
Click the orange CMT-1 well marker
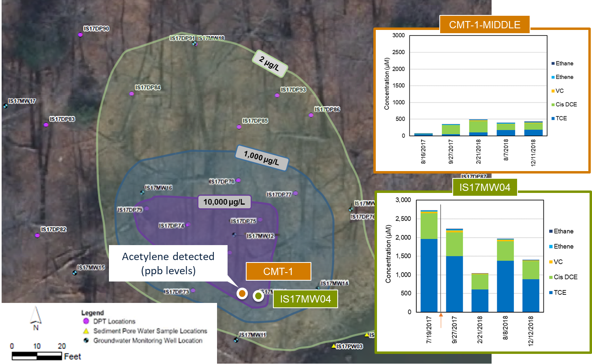pyautogui.click(x=242, y=293)
